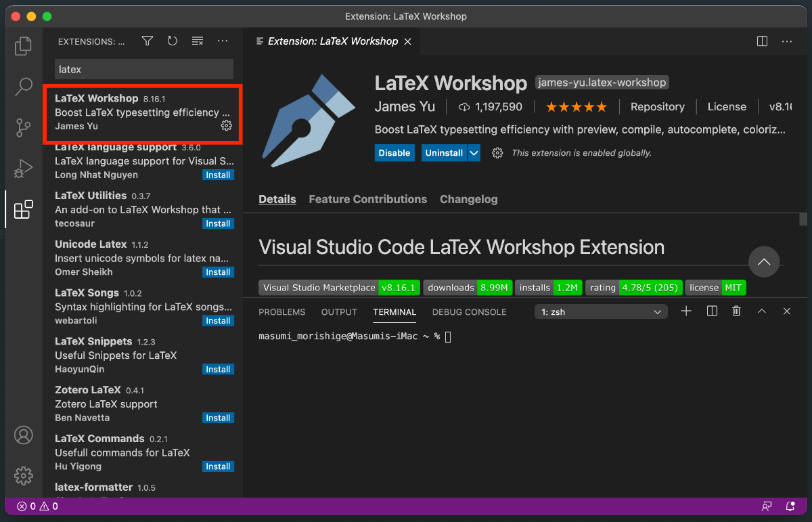Screen dimensions: 812x522
Task: Install LaTeX Songs extension
Action: point(218,321)
